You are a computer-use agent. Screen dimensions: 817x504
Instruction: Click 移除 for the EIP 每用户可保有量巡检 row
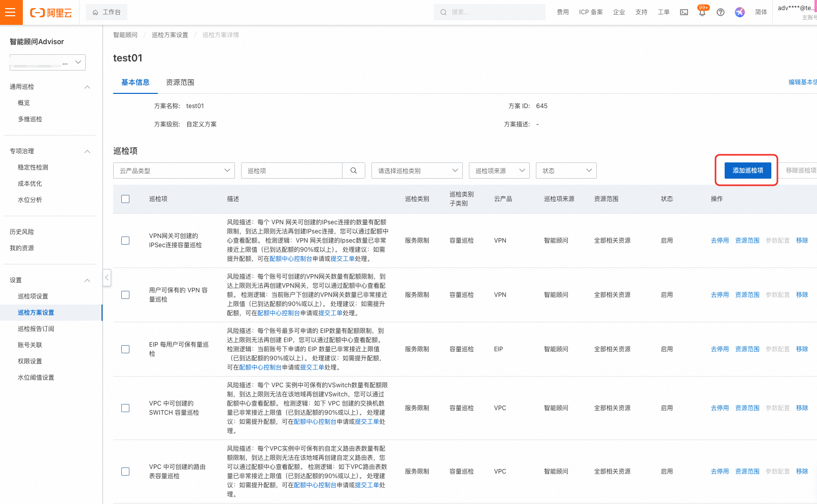click(802, 349)
